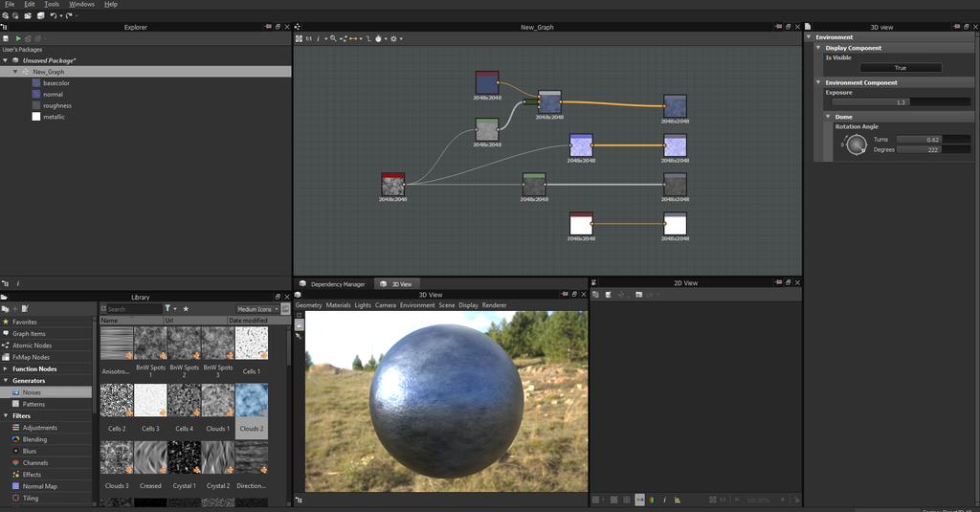980x512 pixels.
Task: Open the Medium Icons view dropdown
Action: (257, 309)
